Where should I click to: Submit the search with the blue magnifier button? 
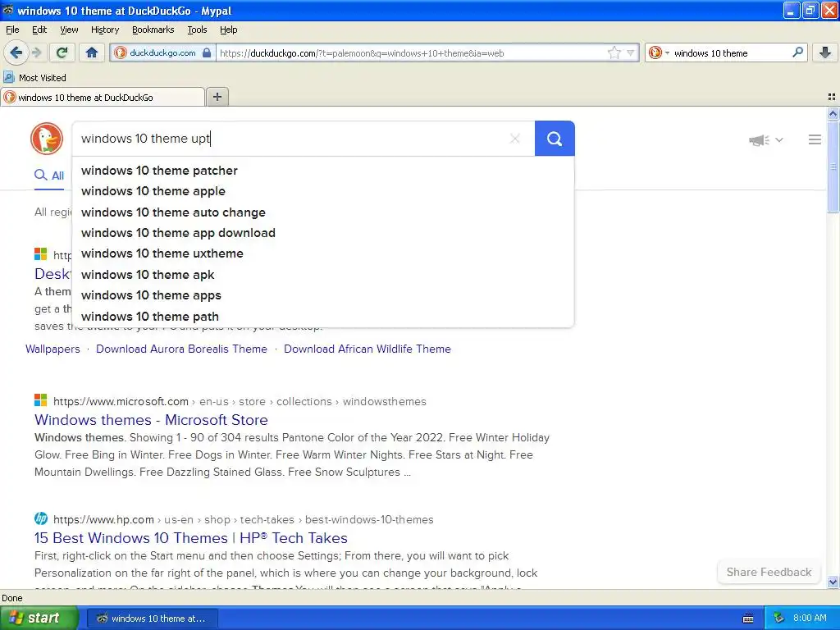pyautogui.click(x=555, y=139)
